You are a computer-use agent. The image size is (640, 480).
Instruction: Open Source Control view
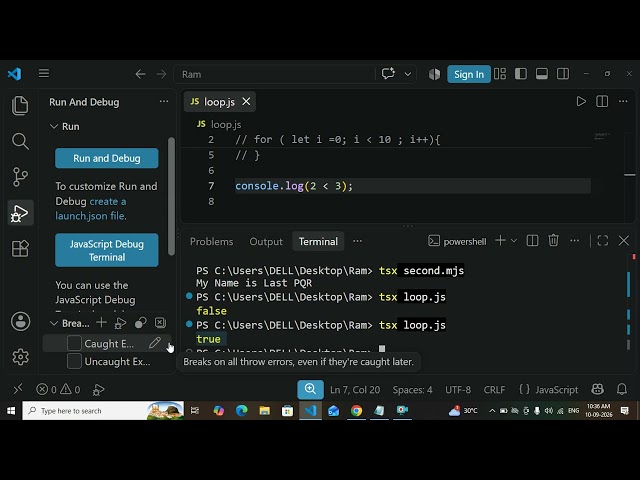click(20, 177)
